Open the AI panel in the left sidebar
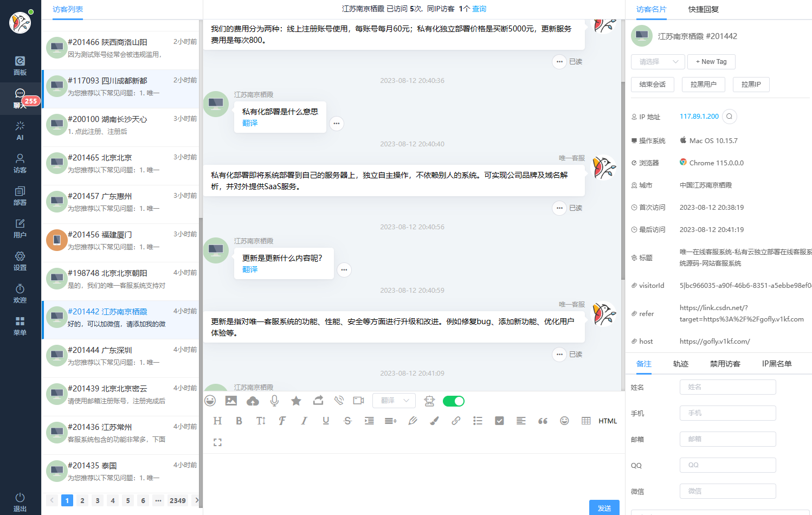The height and width of the screenshot is (515, 812). (20, 131)
